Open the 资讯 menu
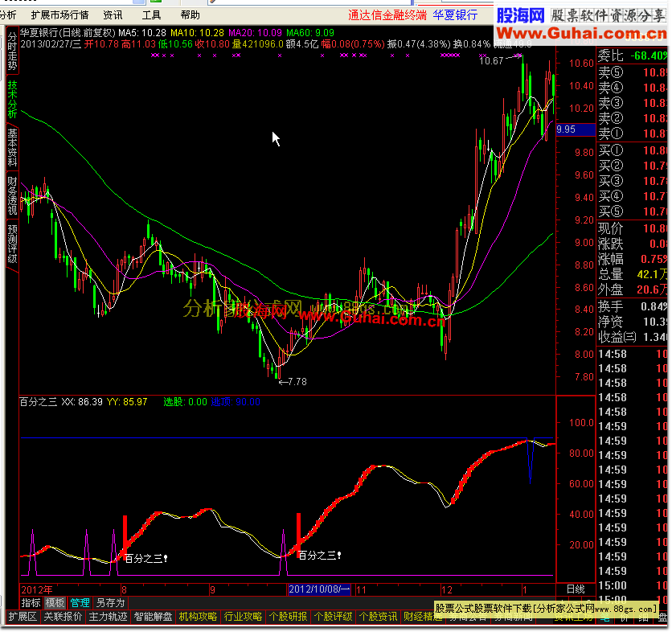Screen dimensions: 672x632 pos(113,15)
